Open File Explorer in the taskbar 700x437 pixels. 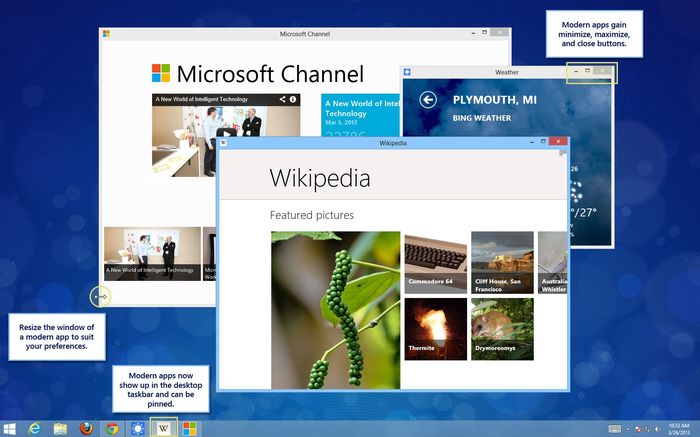pos(61,428)
